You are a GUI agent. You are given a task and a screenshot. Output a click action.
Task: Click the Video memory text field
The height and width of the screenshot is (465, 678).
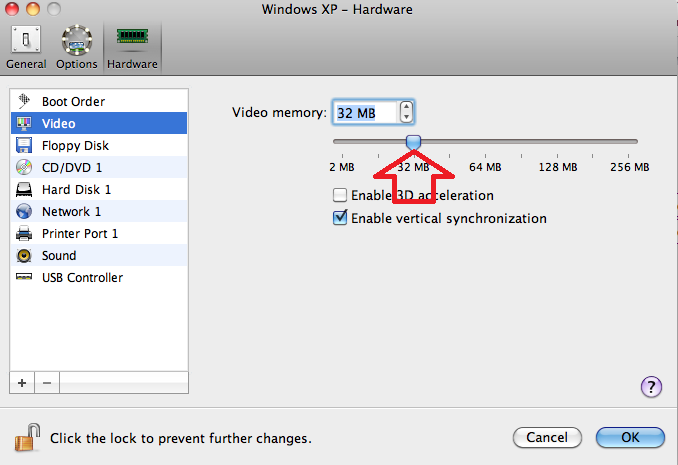365,112
